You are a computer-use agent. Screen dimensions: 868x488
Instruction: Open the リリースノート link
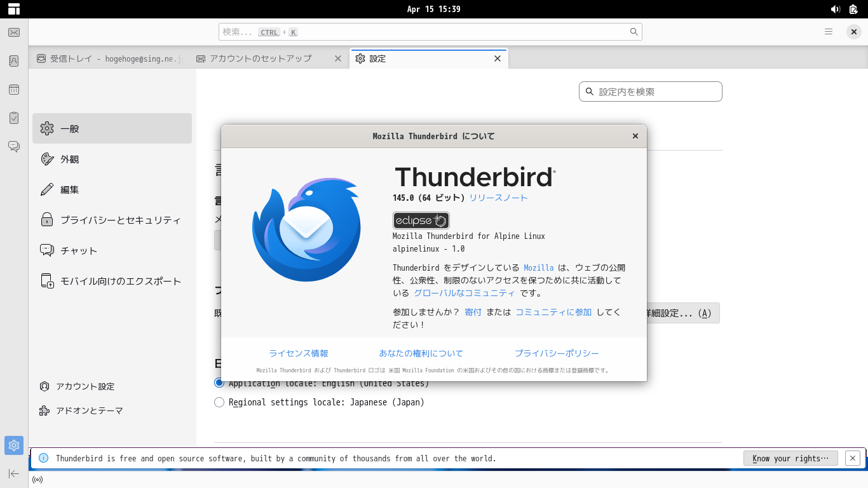point(498,198)
